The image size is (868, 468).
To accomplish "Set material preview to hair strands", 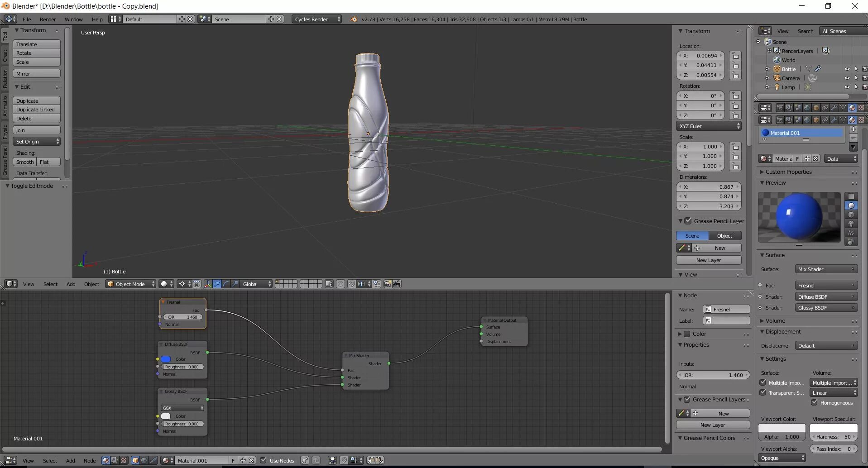I will (851, 233).
